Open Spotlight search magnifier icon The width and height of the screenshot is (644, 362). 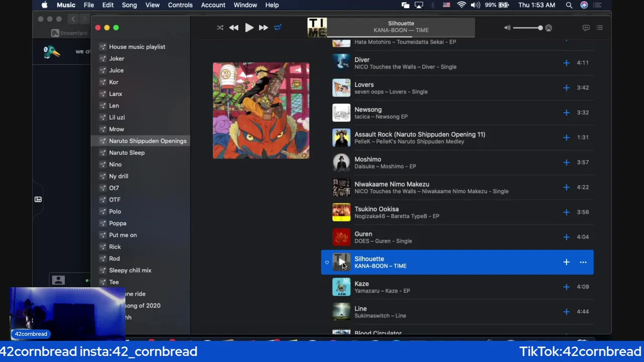pos(569,5)
